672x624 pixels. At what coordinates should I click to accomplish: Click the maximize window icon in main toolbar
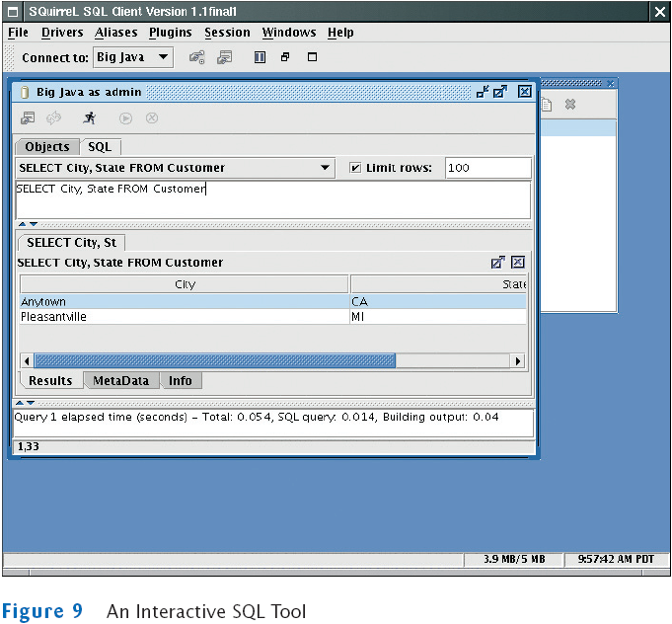coord(312,57)
